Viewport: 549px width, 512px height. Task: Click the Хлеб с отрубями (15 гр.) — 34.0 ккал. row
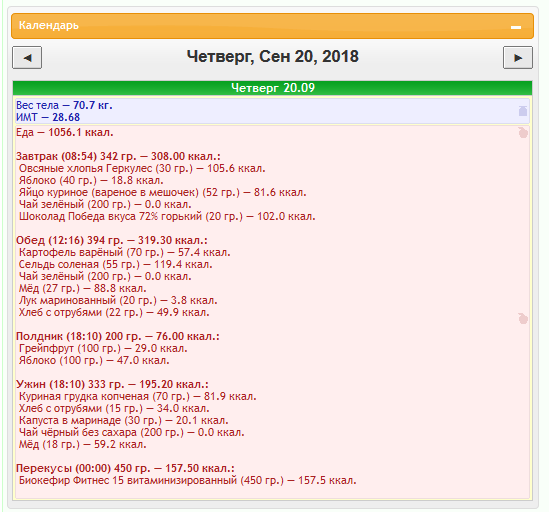pyautogui.click(x=114, y=408)
